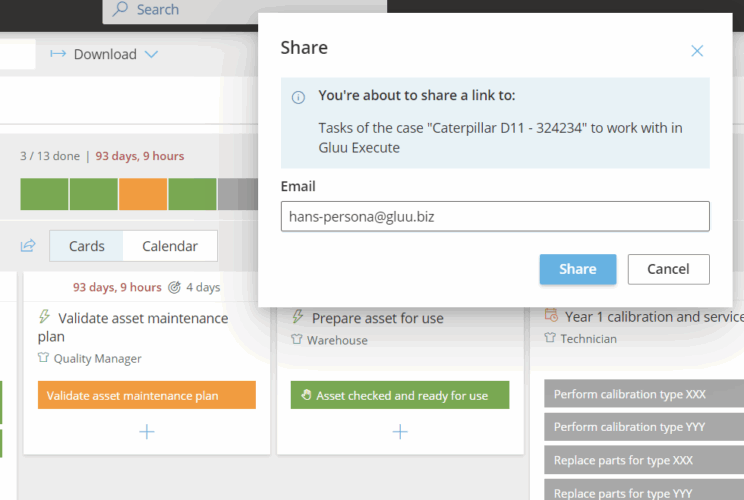The width and height of the screenshot is (744, 500).
Task: Click the lightning icon on Validate asset maintenance plan
Action: coord(44,317)
